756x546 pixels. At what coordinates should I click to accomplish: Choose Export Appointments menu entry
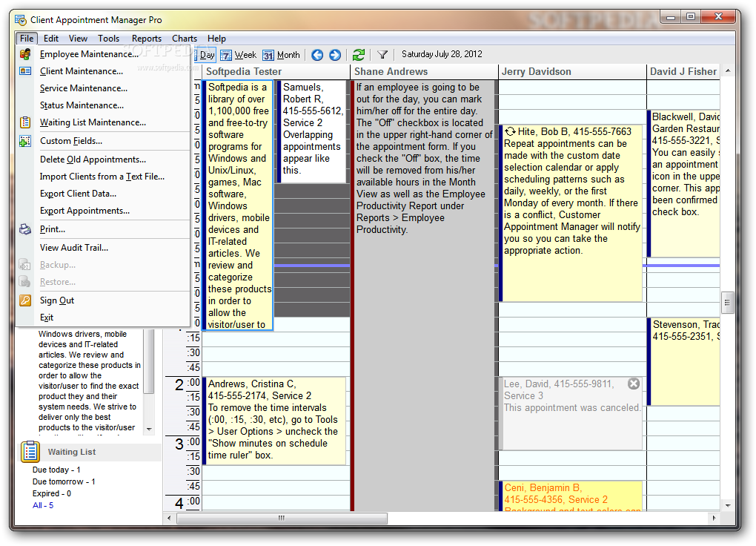pyautogui.click(x=103, y=211)
